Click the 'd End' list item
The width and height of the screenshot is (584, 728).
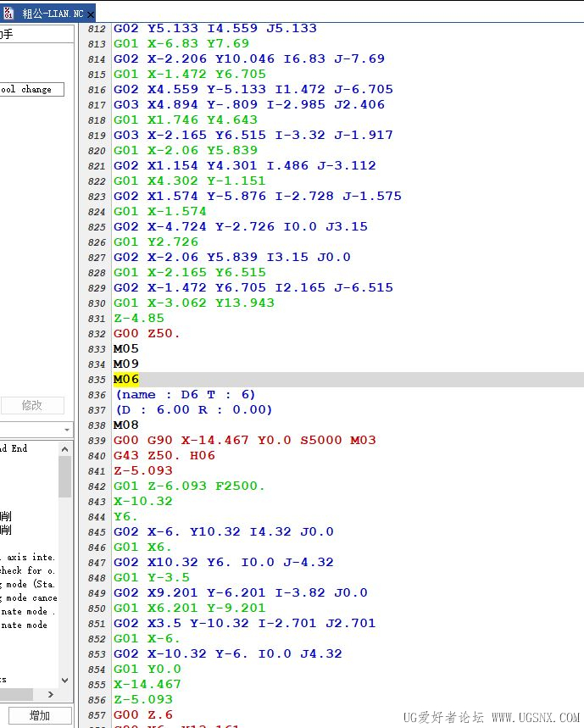click(x=15, y=448)
